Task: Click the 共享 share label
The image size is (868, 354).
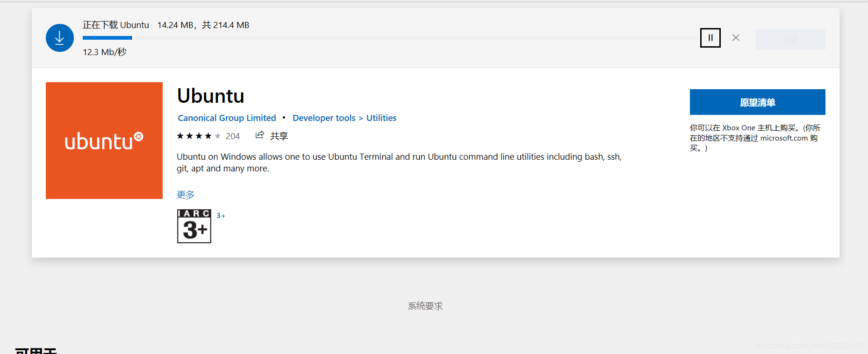Action: [x=279, y=136]
